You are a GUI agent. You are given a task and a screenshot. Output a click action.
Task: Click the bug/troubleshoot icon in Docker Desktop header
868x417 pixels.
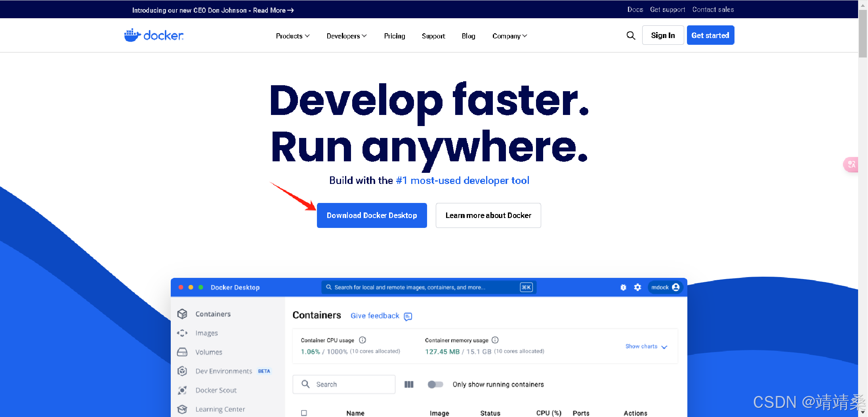coord(623,287)
